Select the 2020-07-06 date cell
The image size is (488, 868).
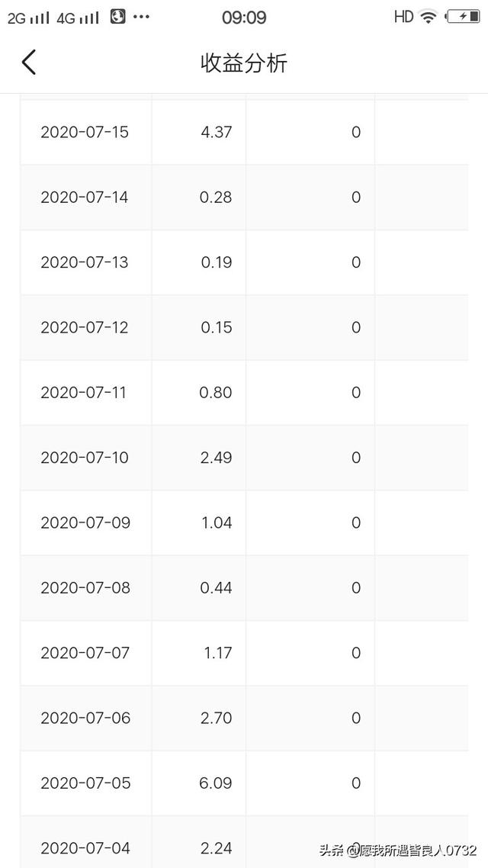click(x=86, y=718)
